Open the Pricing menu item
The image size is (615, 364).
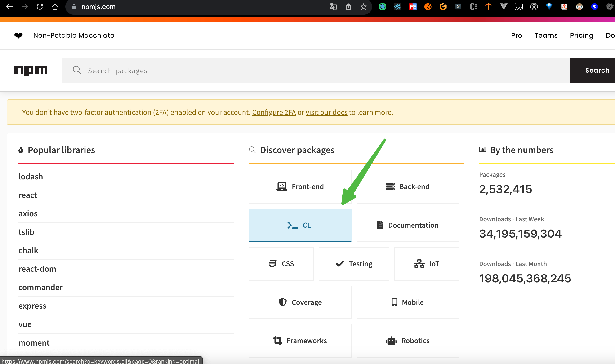pos(581,35)
